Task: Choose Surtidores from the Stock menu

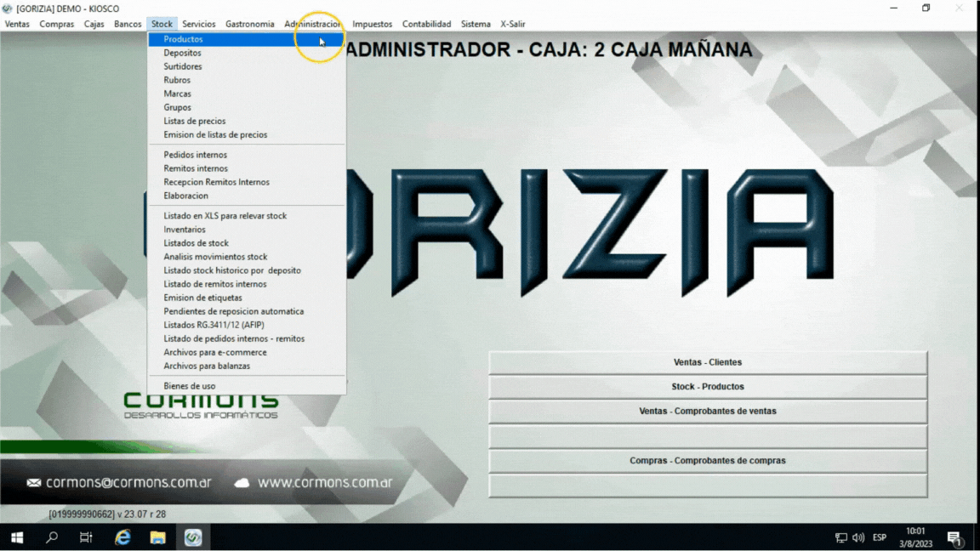Action: click(x=246, y=66)
